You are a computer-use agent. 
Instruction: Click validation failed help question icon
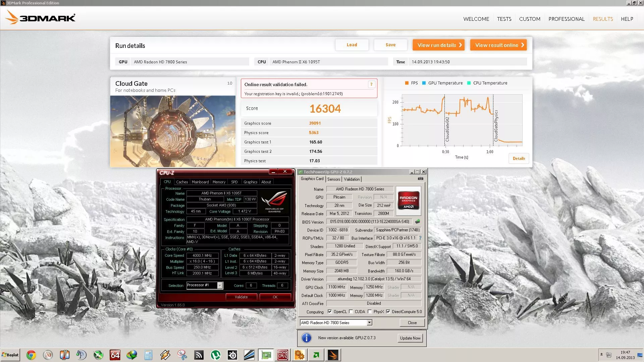371,84
